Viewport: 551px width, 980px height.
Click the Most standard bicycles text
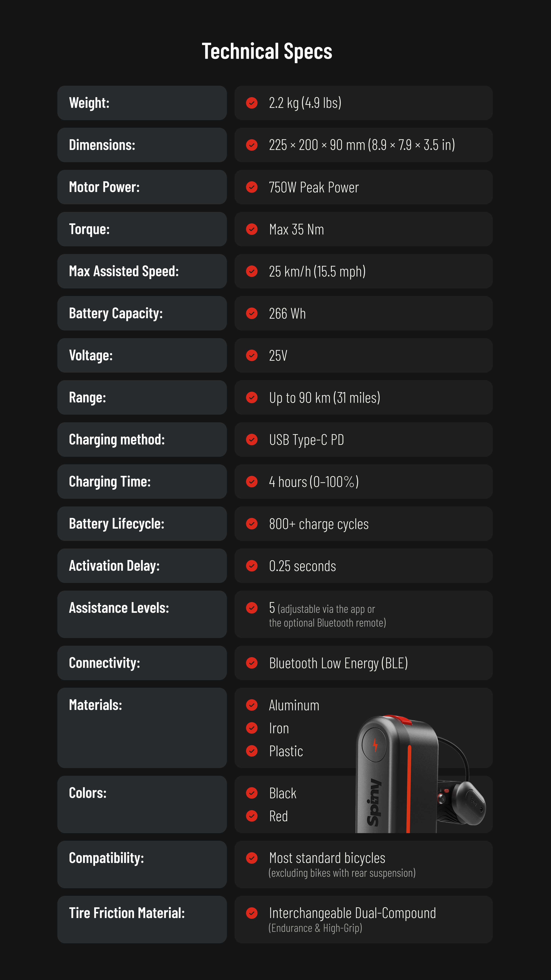click(327, 858)
